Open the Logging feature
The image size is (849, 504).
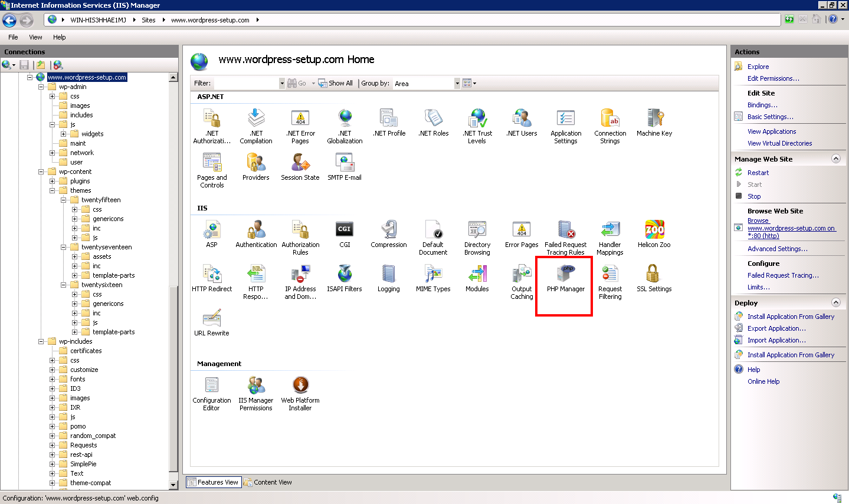click(389, 279)
